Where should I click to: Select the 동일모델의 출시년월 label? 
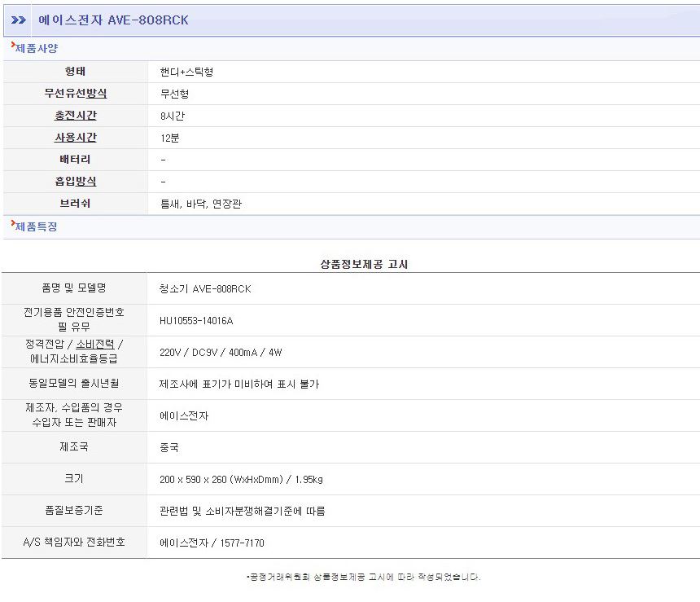(74, 383)
